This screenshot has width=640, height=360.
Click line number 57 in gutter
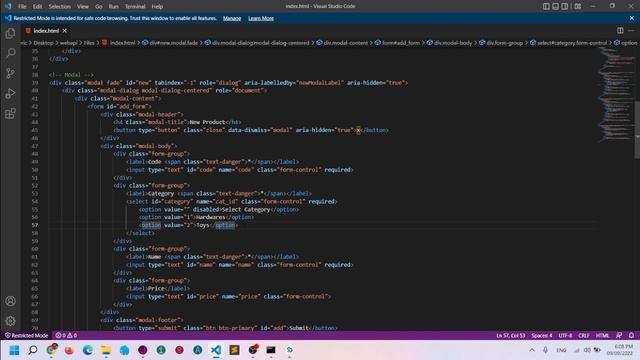pos(35,225)
